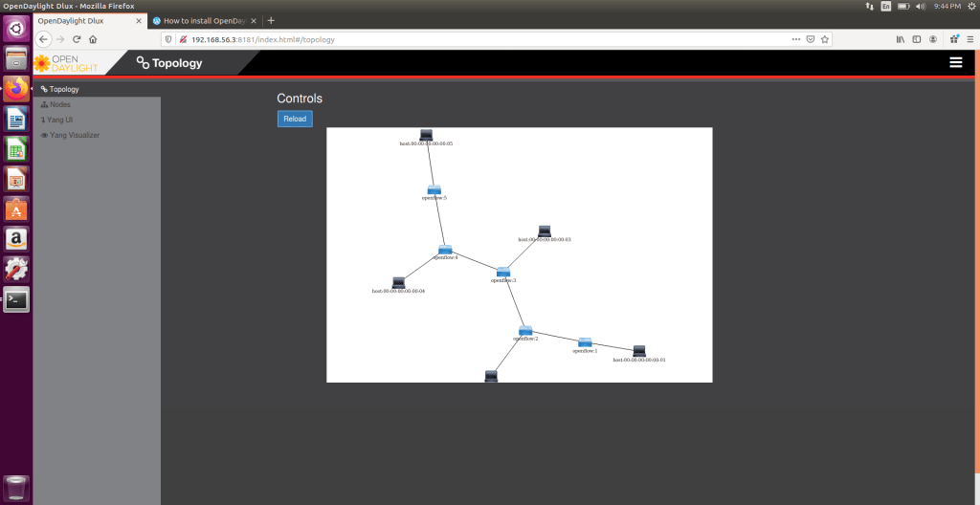Click the host 00:00:00:00:00:01 computer icon
The width and height of the screenshot is (980, 505).
pos(639,351)
